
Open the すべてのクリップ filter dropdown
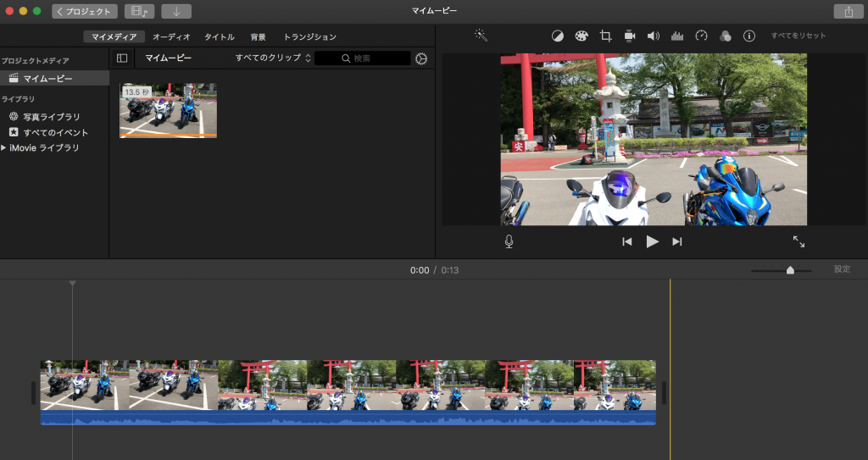(x=273, y=58)
